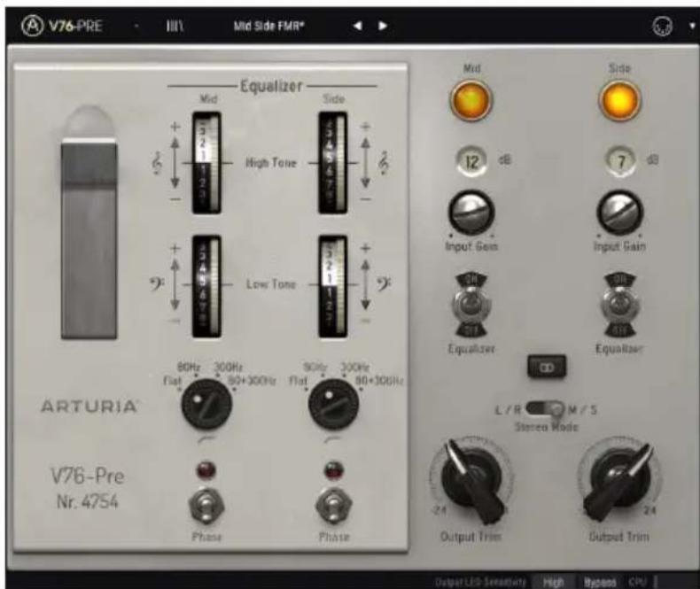The width and height of the screenshot is (700, 589).
Task: Toggle the Mid Phase switch
Action: point(206,506)
